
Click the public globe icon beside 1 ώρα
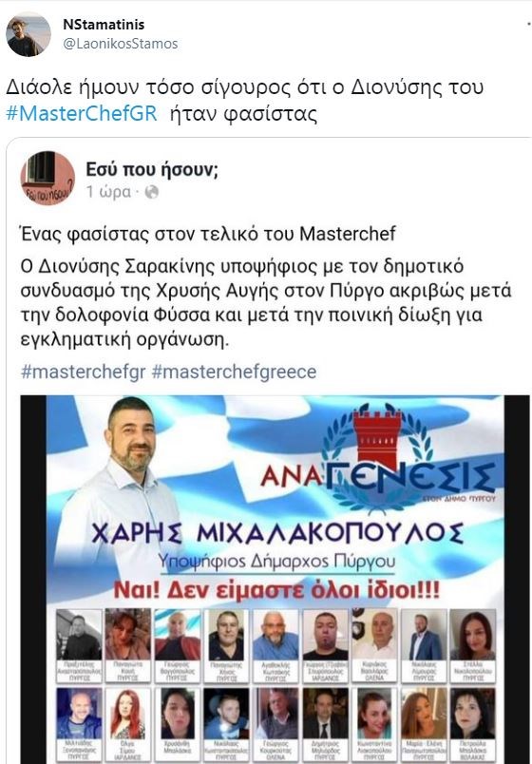coord(151,192)
